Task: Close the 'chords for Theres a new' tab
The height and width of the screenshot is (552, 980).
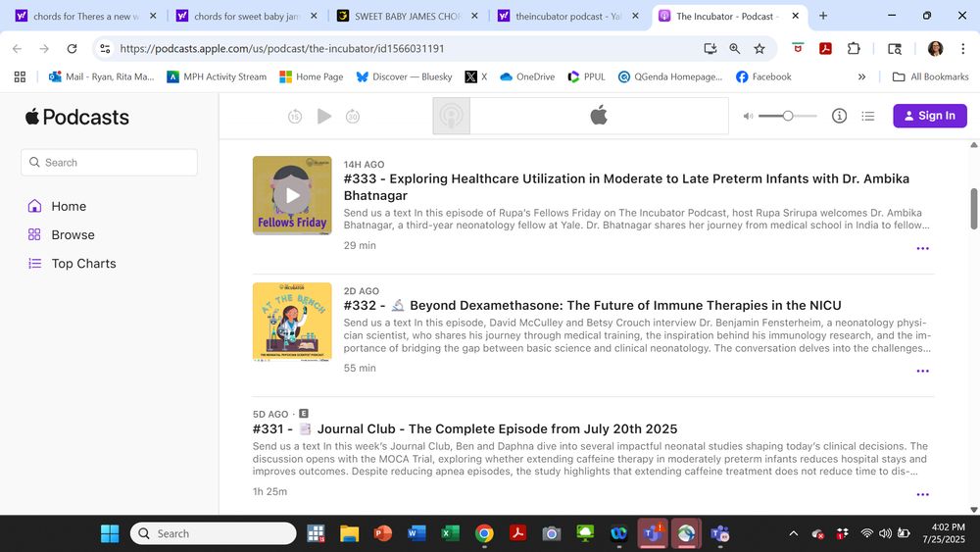Action: pos(153,17)
